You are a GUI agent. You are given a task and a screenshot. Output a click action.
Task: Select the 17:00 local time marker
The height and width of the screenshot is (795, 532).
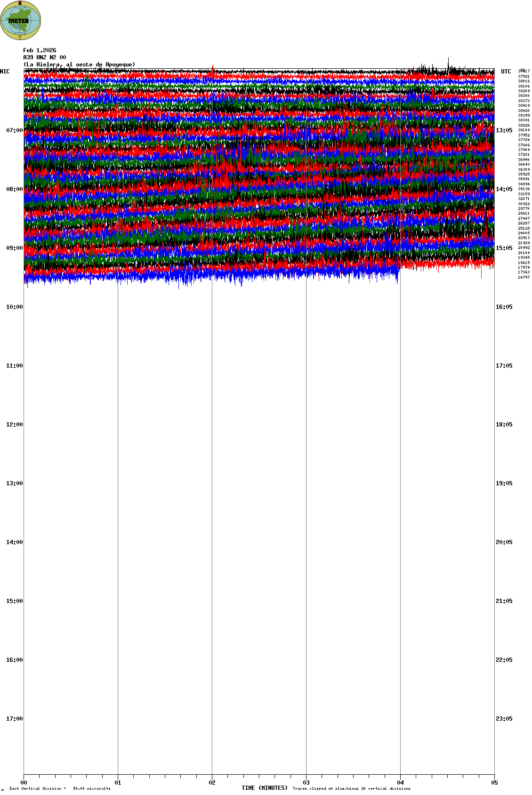click(14, 719)
